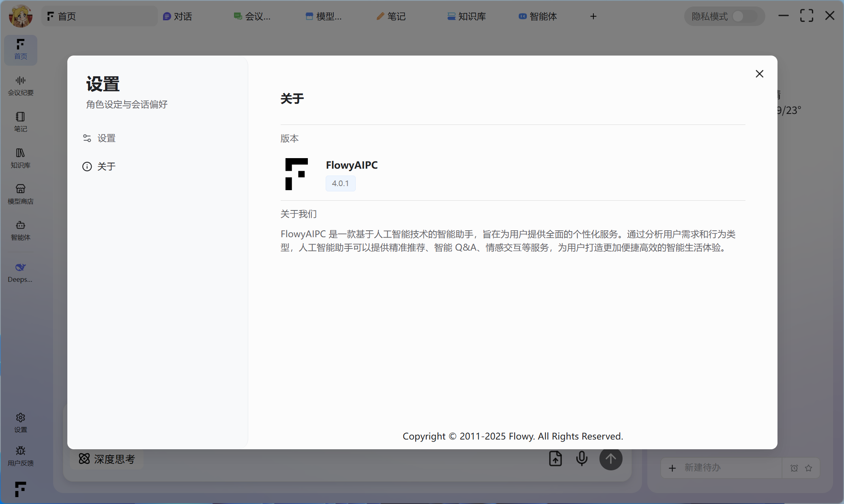Click the user avatar picture
Image resolution: width=844 pixels, height=504 pixels.
pyautogui.click(x=20, y=16)
